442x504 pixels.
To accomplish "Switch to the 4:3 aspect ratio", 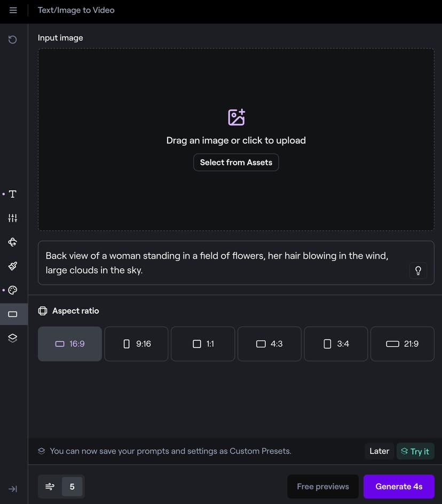I will pos(269,344).
